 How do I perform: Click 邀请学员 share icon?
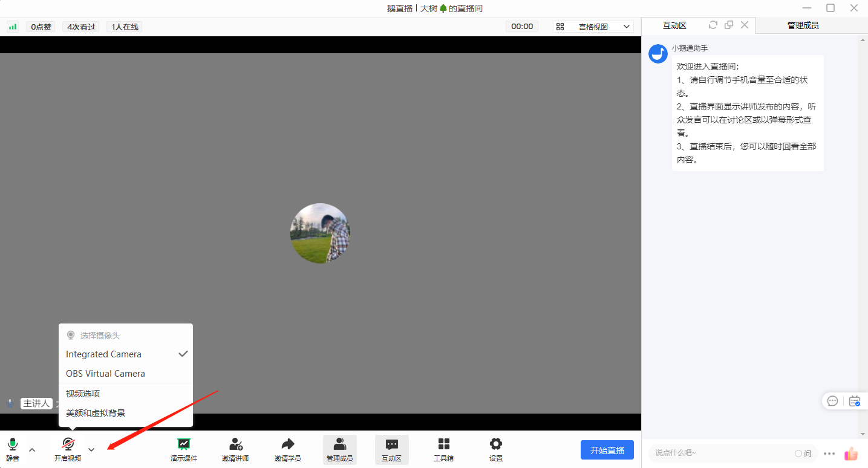pyautogui.click(x=288, y=449)
